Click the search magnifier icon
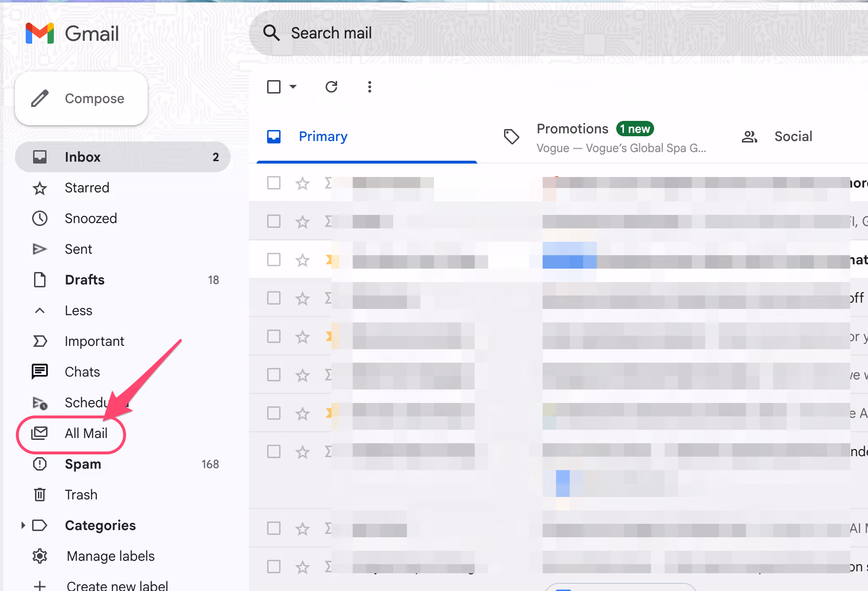The width and height of the screenshot is (868, 591). (x=271, y=33)
